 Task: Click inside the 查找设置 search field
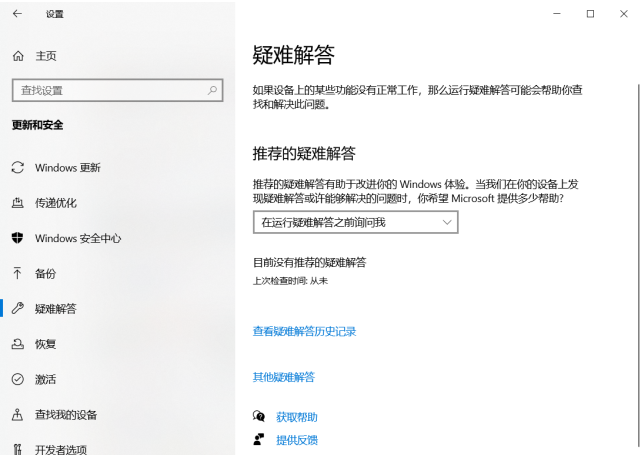(x=118, y=90)
